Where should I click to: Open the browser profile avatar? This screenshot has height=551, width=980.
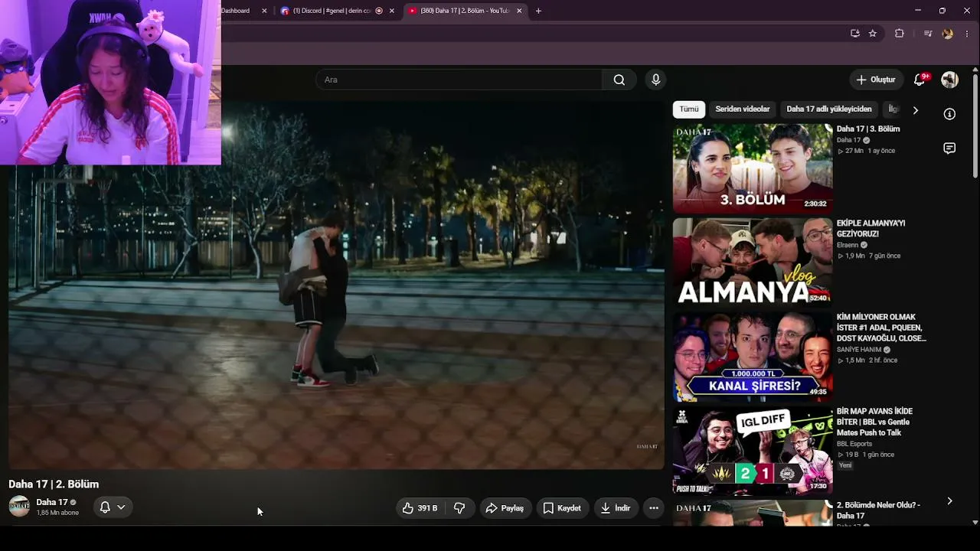tap(948, 34)
